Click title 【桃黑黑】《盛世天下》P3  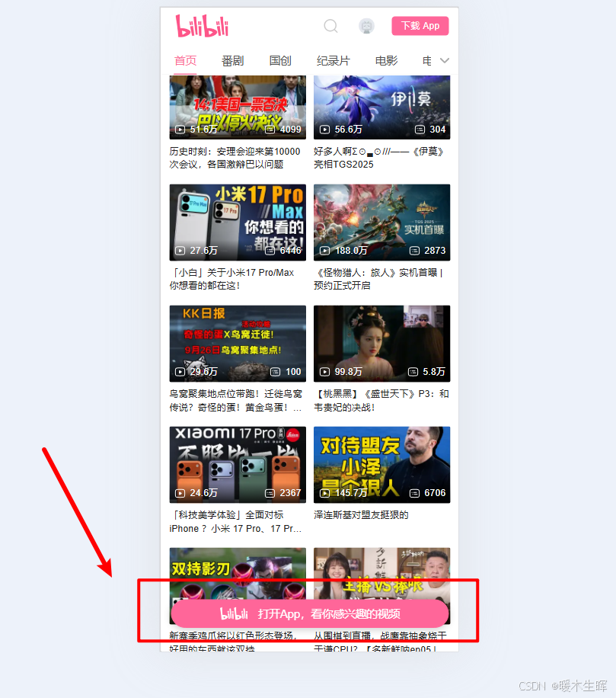pos(381,400)
